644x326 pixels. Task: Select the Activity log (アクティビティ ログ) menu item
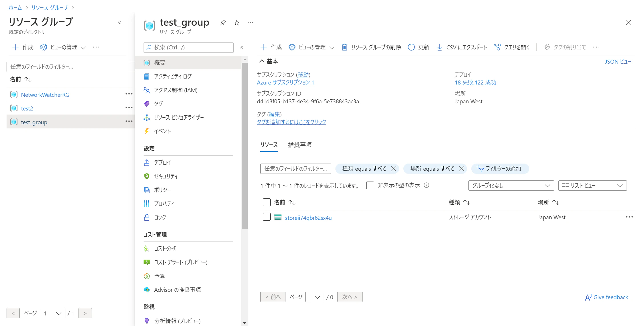172,77
